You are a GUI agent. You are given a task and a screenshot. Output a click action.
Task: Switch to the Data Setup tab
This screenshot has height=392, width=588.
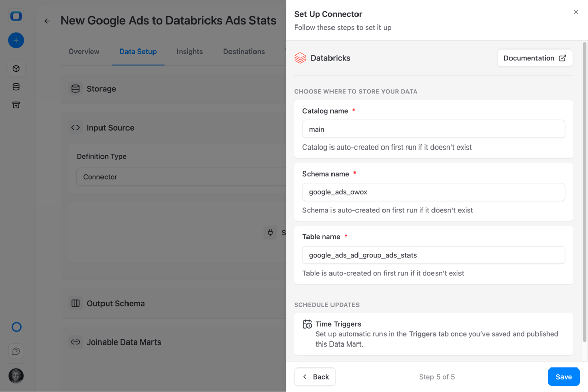click(138, 52)
